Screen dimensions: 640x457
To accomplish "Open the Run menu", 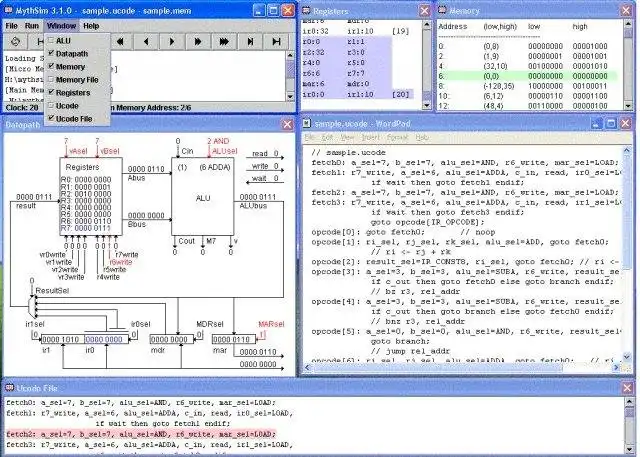I will click(32, 24).
